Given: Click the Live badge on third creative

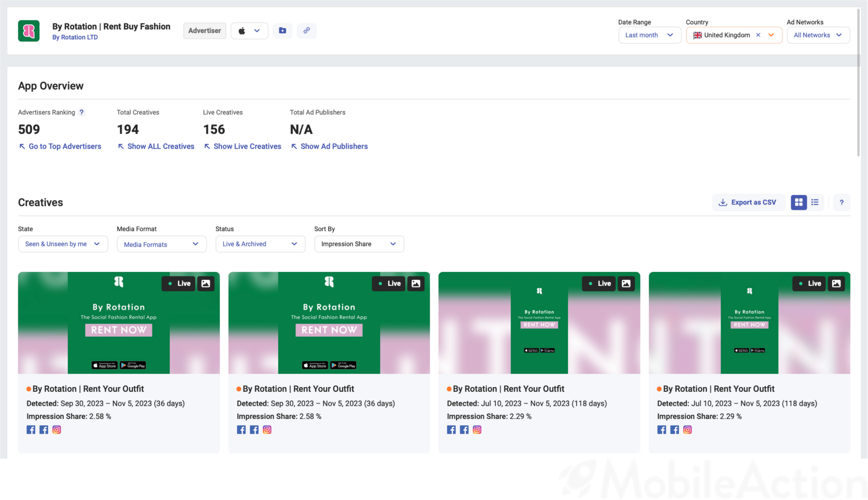Looking at the screenshot, I should click(x=599, y=283).
